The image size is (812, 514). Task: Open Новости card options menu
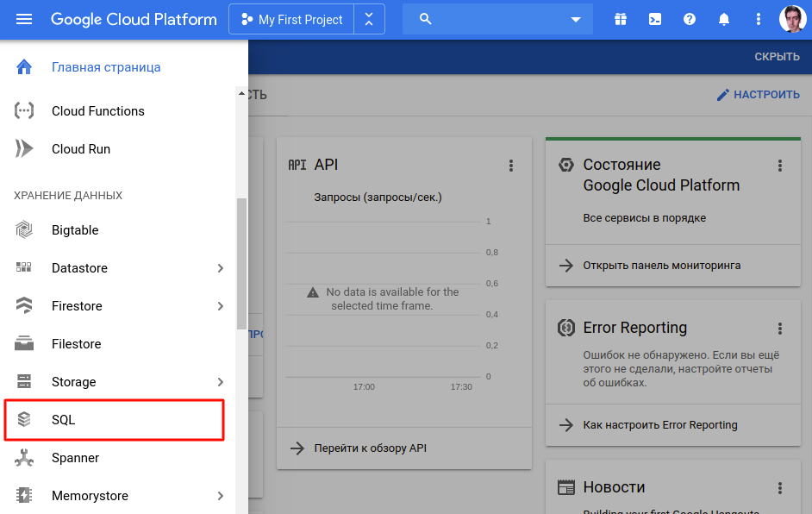pyautogui.click(x=780, y=488)
